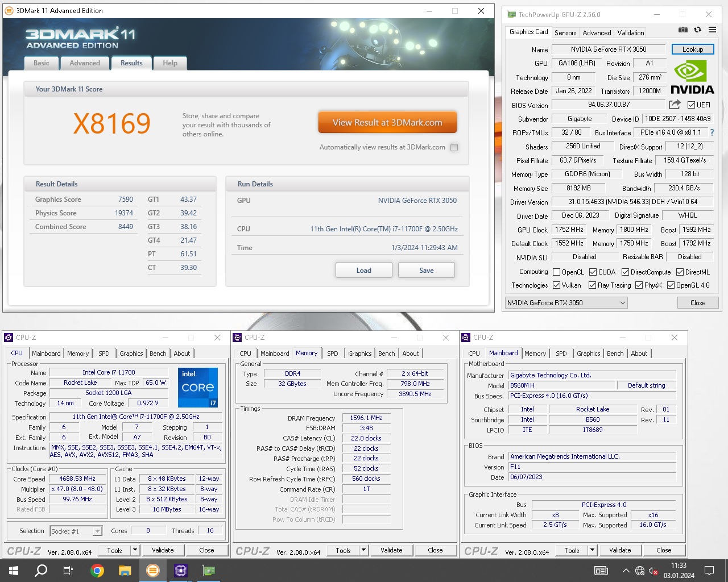Screen dimensions: 728x582
Task: Click network globe tray icon
Action: tap(640, 571)
